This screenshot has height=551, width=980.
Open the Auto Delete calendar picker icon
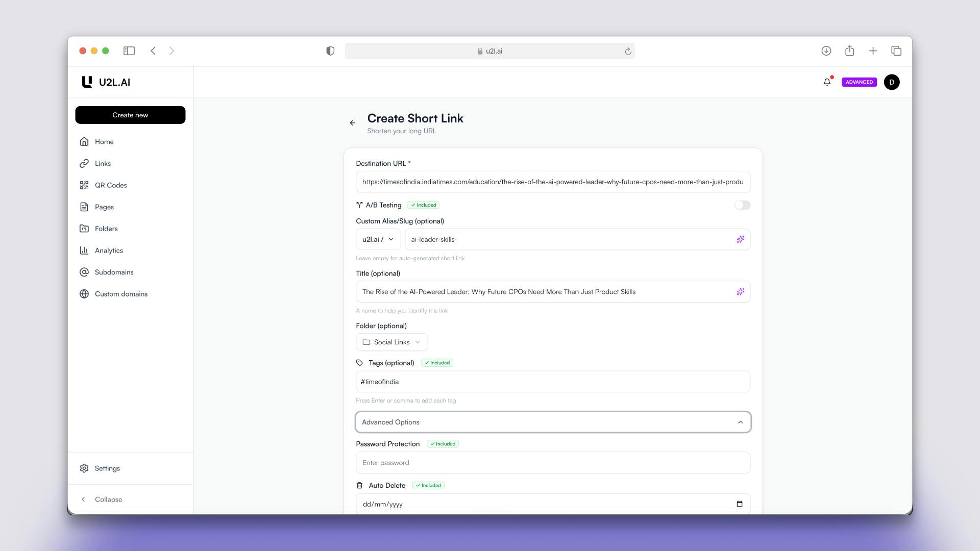[740, 504]
